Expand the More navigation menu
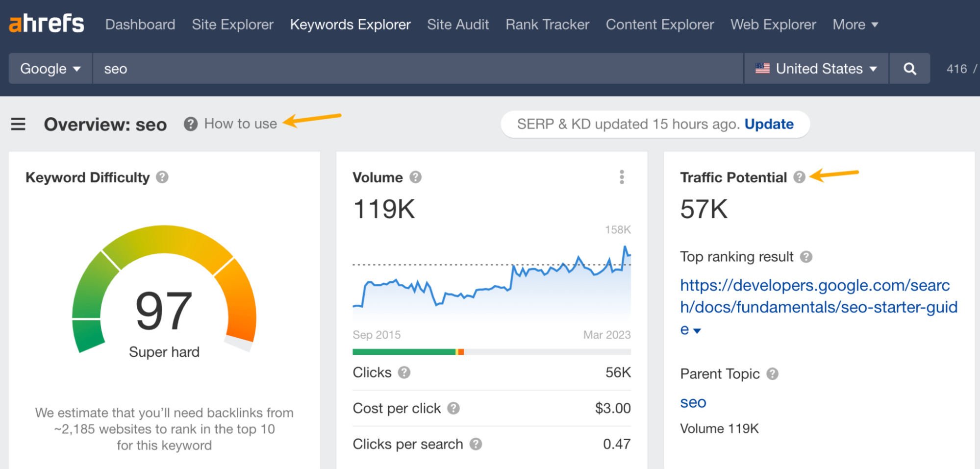980x469 pixels. (x=855, y=25)
